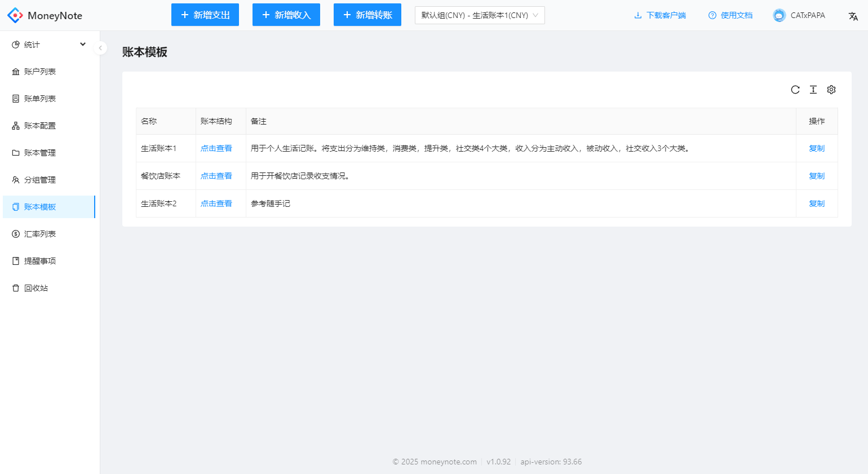Click the download icon beside 下载客户端
This screenshot has width=868, height=474.
[x=638, y=15]
